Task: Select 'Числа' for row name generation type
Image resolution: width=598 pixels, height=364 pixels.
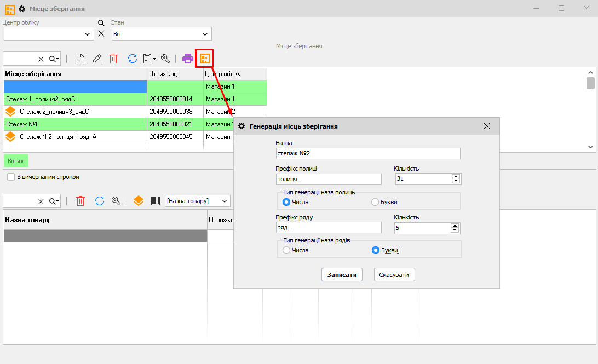Action: [286, 250]
